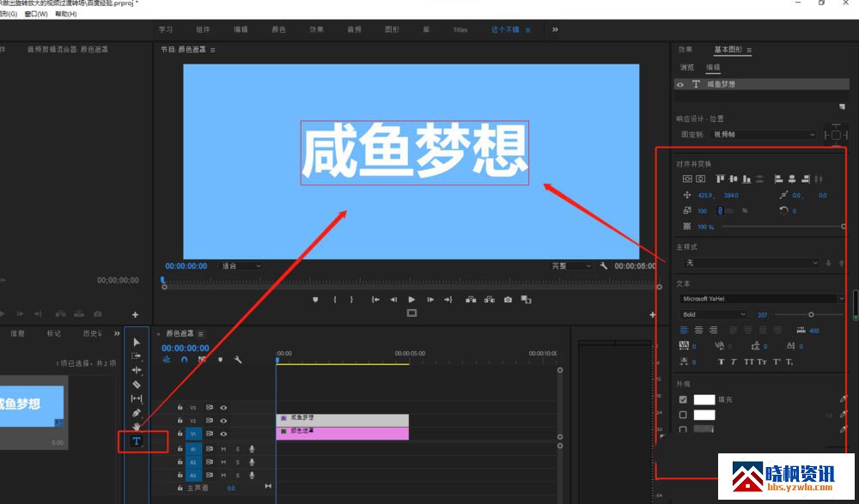Open Program monitor button editor plus
The width and height of the screenshot is (859, 504).
click(x=653, y=314)
